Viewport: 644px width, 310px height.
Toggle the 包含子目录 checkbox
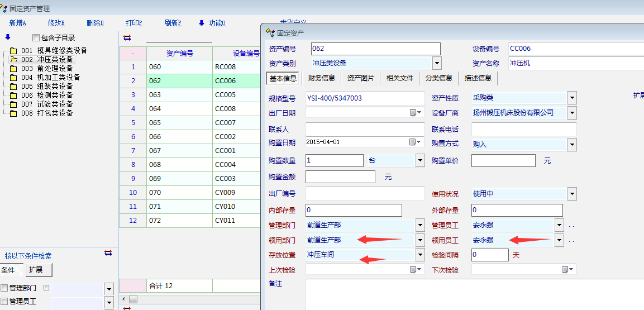click(36, 38)
